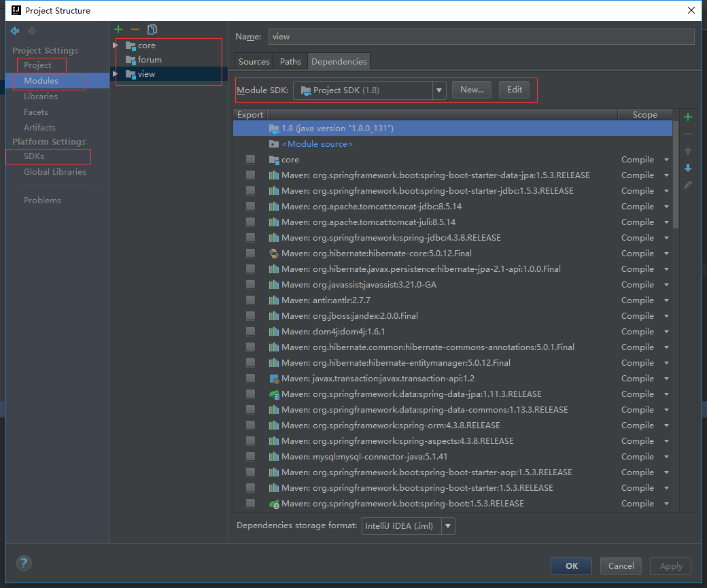Click New to create an SDK
This screenshot has height=588, width=707.
(472, 89)
